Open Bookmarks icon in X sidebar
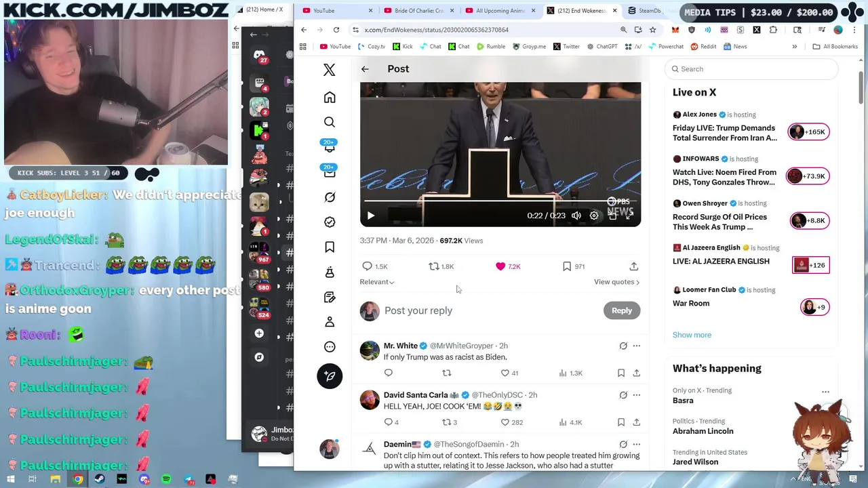 click(330, 247)
